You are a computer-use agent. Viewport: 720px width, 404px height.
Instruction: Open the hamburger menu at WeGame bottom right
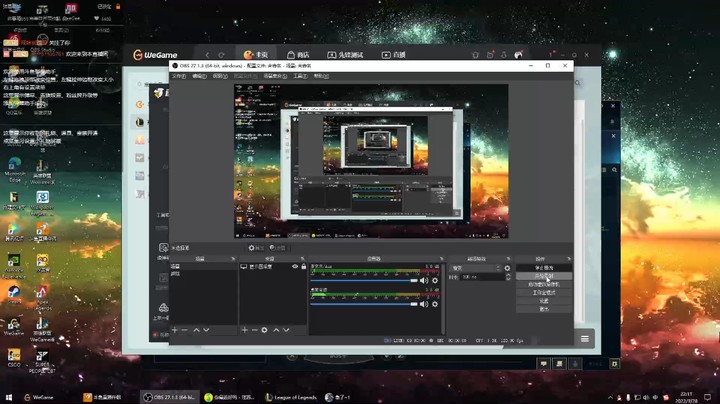click(x=585, y=339)
